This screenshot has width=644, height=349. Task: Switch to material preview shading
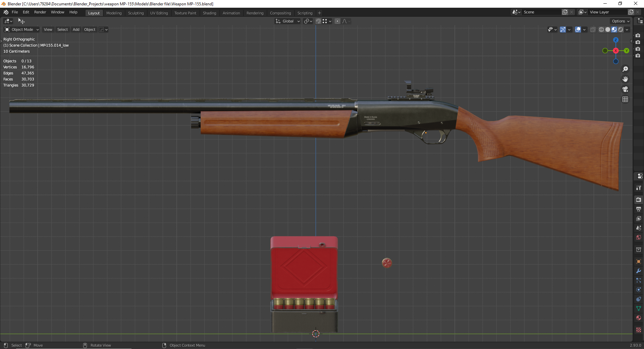(614, 30)
